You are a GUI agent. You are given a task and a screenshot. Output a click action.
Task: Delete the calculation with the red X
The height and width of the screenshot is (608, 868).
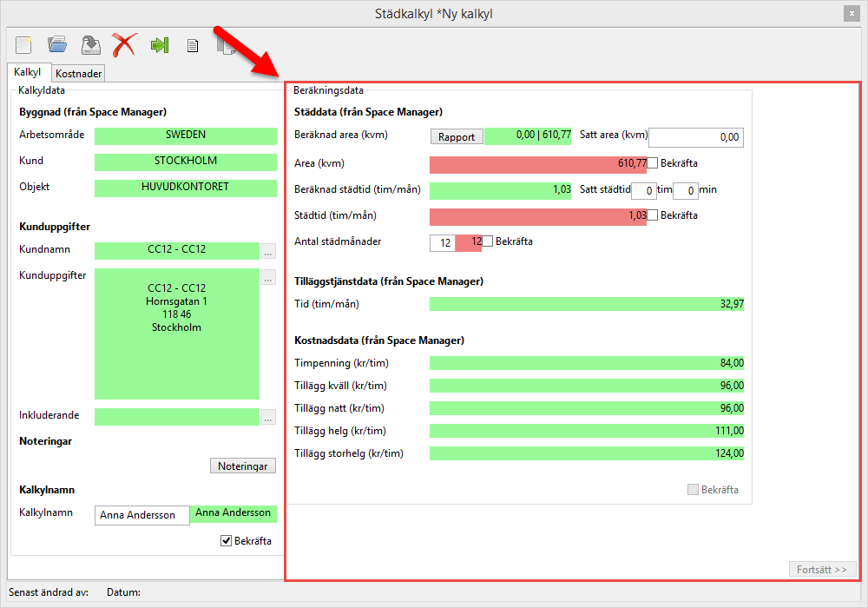[124, 45]
